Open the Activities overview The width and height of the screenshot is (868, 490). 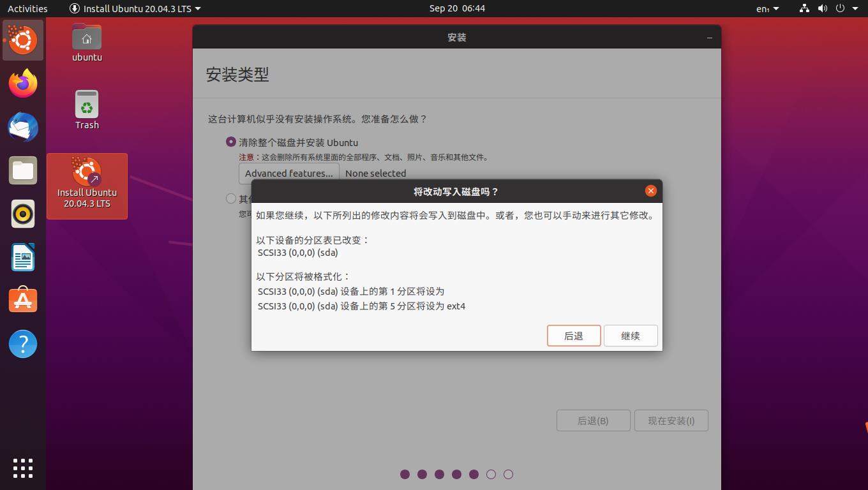[27, 8]
